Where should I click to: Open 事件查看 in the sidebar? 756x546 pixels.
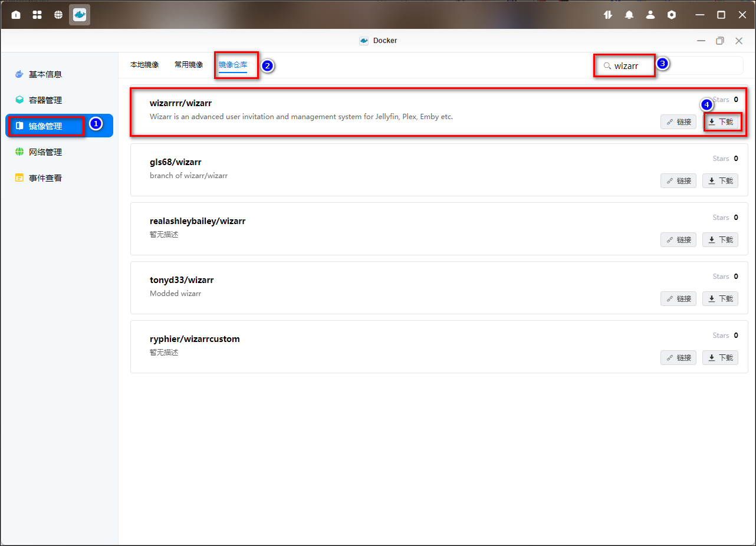[45, 178]
